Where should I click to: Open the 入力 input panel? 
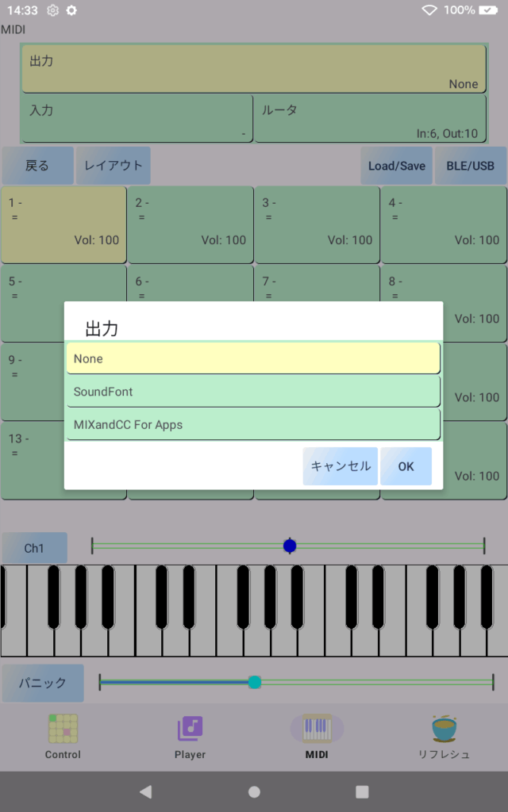pos(137,118)
